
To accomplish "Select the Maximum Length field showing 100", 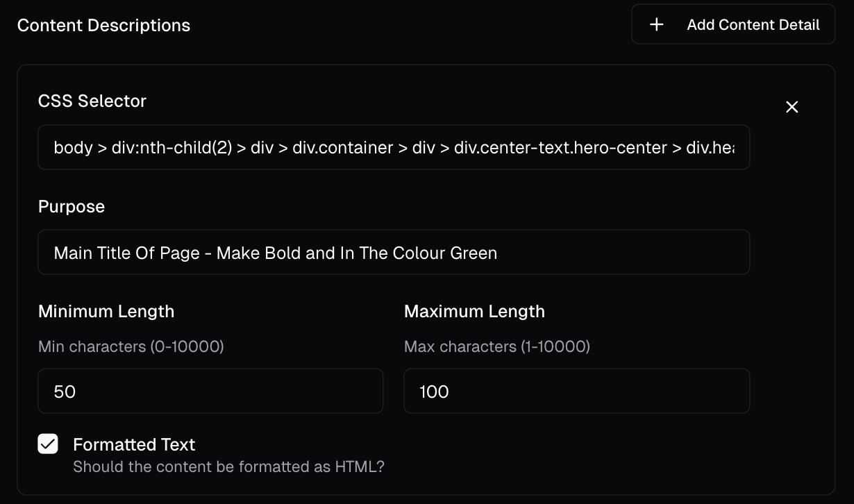I will [x=576, y=391].
